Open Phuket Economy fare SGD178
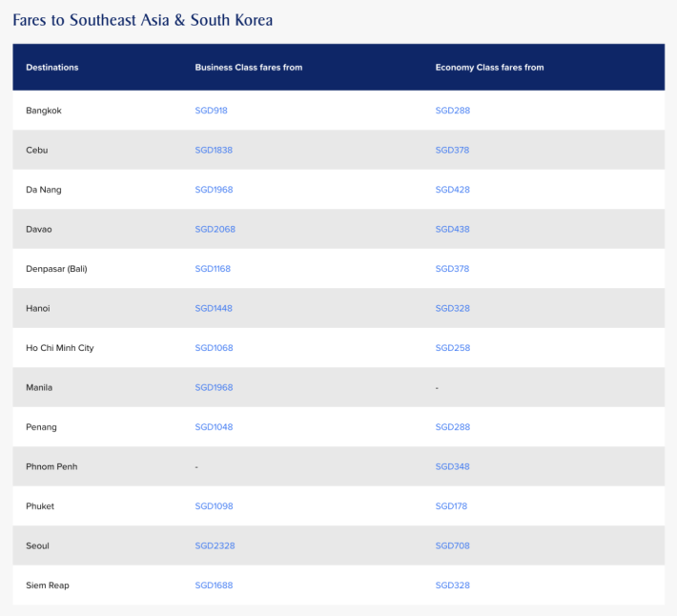The image size is (677, 616). tap(451, 506)
